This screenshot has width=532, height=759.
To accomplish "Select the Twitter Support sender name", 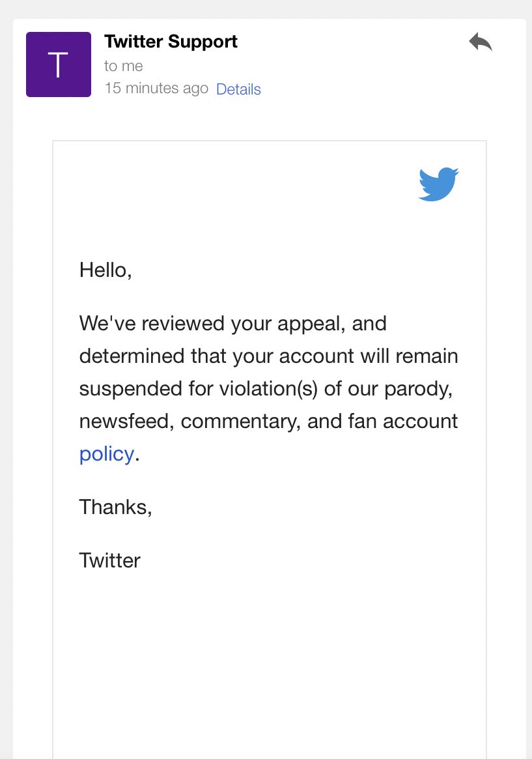I will pyautogui.click(x=171, y=42).
